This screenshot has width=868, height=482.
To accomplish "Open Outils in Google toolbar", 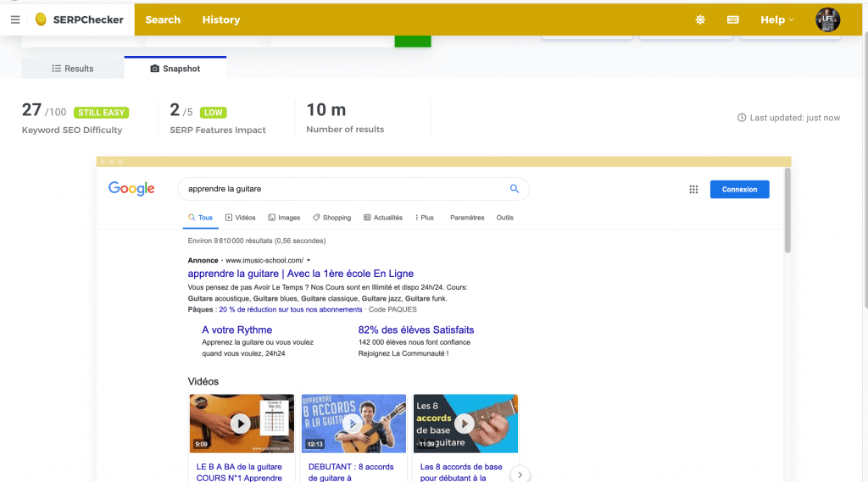I will 505,218.
